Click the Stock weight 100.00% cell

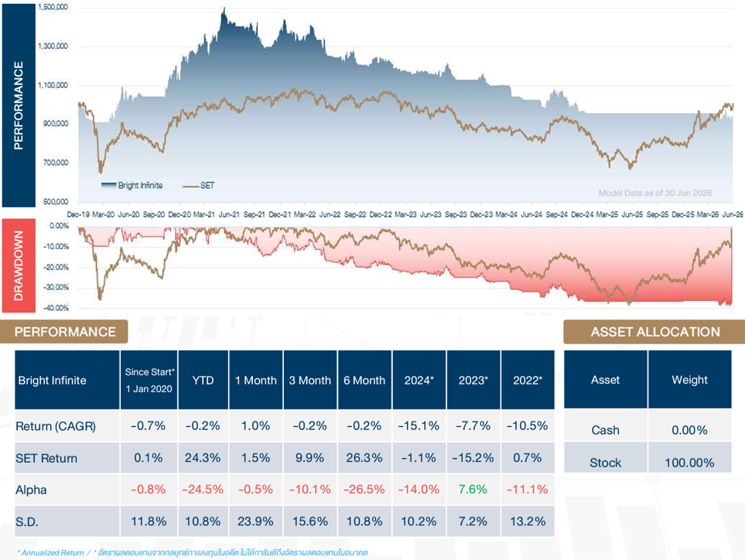coord(689,463)
